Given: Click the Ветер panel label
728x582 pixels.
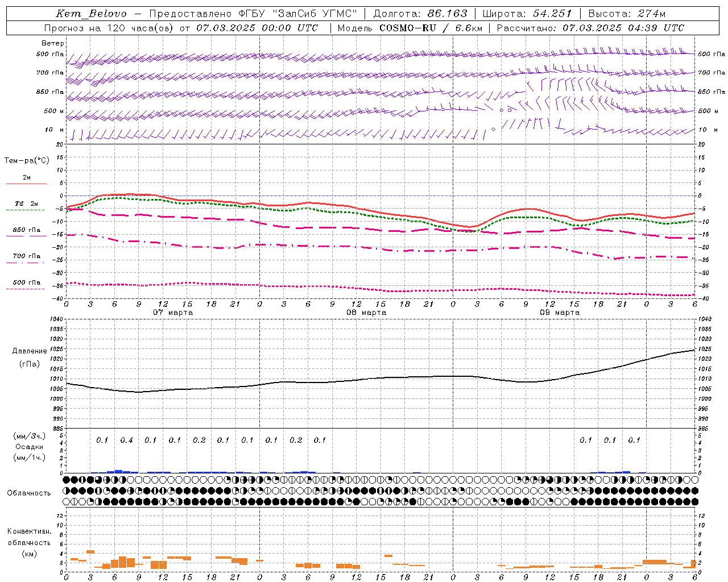Looking at the screenshot, I should pyautogui.click(x=53, y=43).
